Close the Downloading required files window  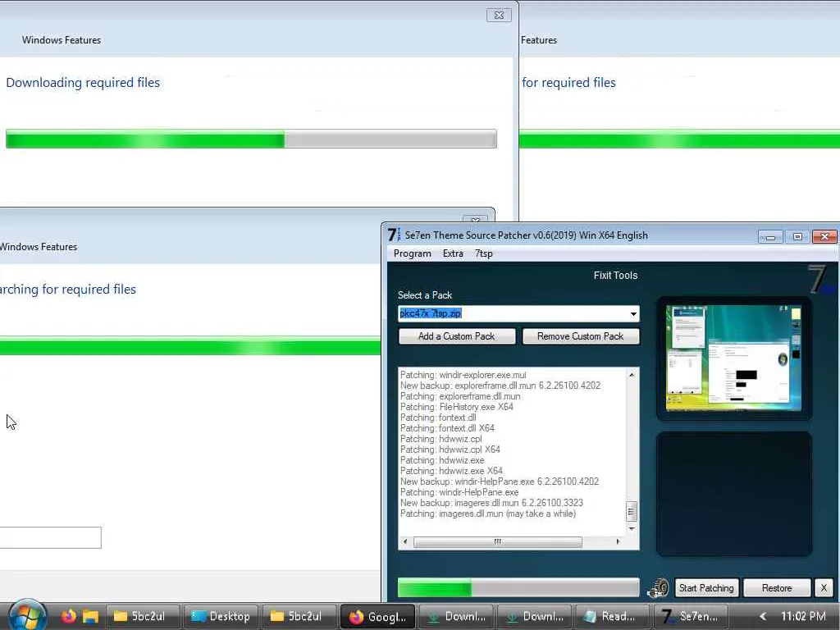[499, 15]
